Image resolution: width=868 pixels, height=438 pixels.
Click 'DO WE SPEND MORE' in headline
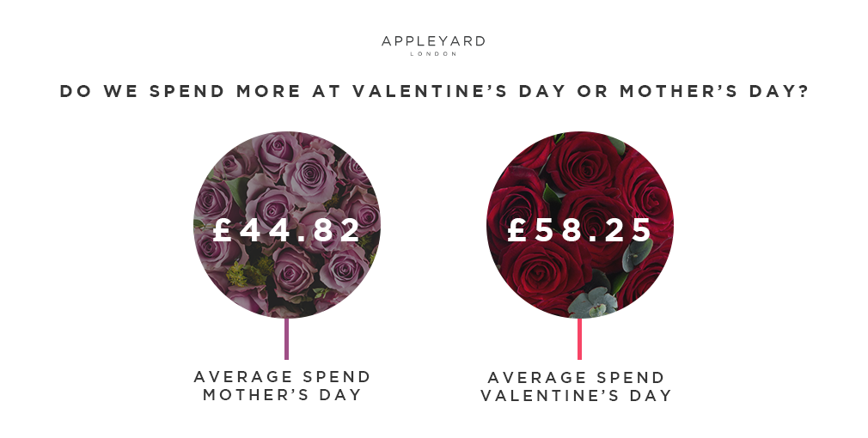180,91
